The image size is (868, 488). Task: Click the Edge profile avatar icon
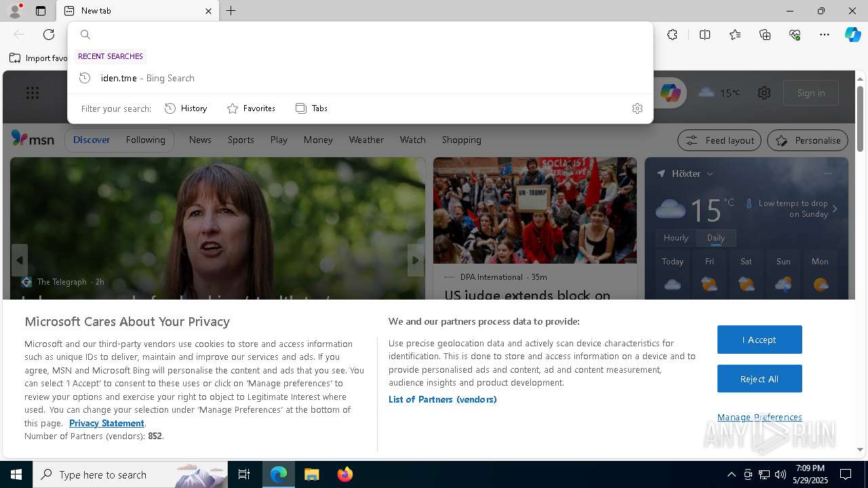(x=14, y=11)
